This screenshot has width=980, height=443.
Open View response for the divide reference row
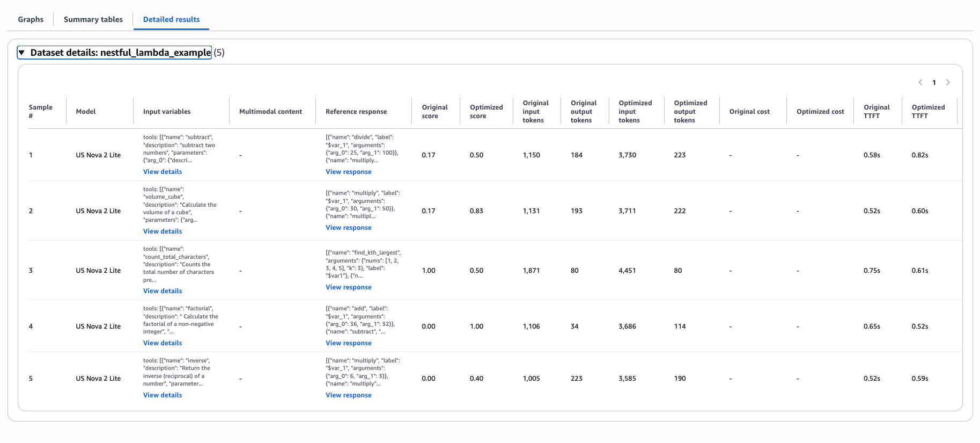coord(349,172)
